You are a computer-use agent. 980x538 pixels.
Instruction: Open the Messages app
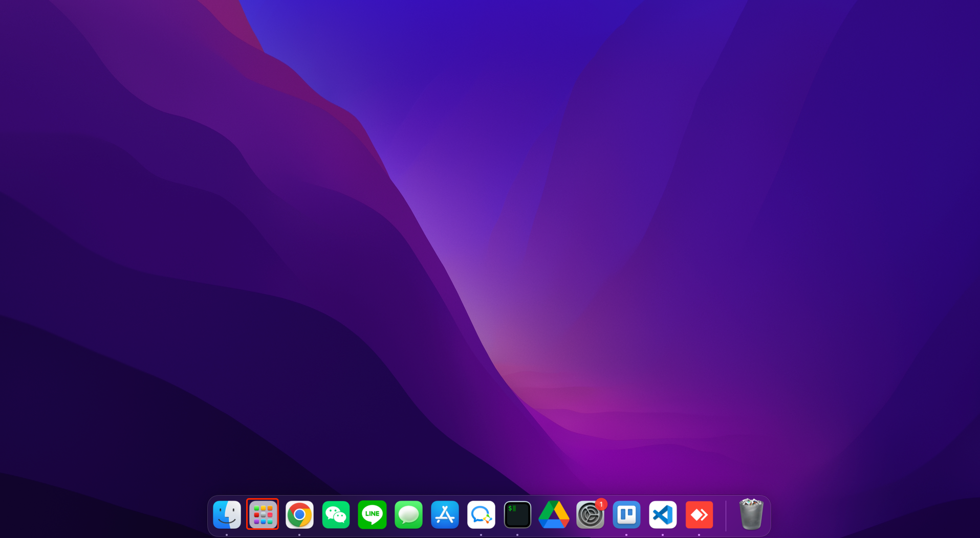point(408,514)
